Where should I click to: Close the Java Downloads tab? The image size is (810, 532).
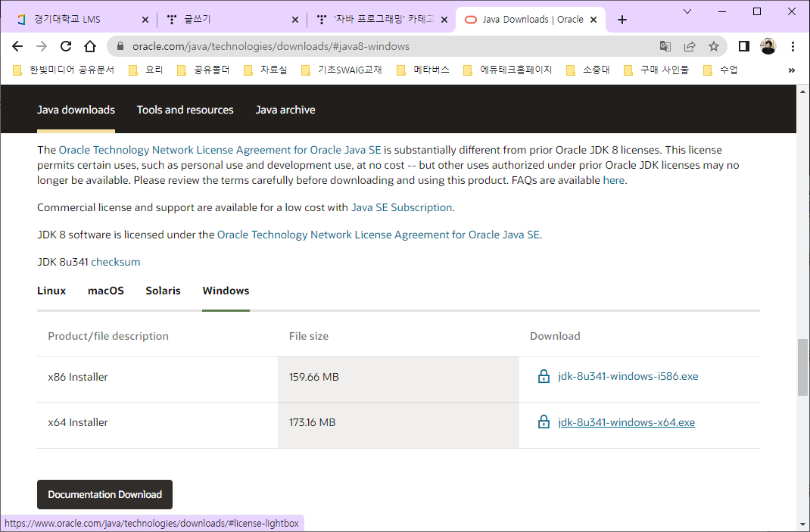click(593, 20)
